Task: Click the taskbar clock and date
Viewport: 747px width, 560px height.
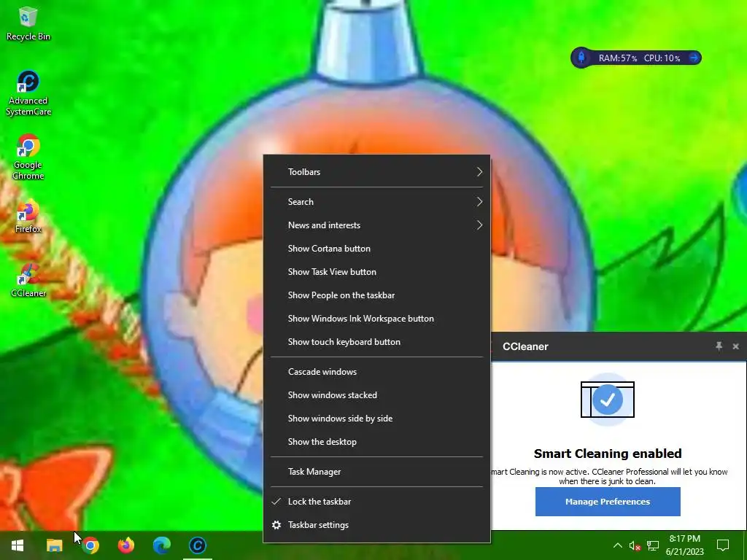Action: tap(684, 545)
